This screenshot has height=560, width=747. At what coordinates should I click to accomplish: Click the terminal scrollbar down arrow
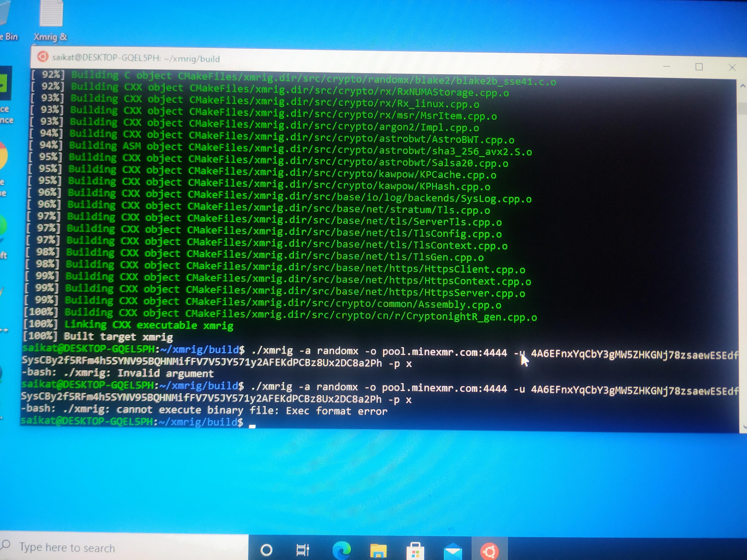tap(744, 427)
